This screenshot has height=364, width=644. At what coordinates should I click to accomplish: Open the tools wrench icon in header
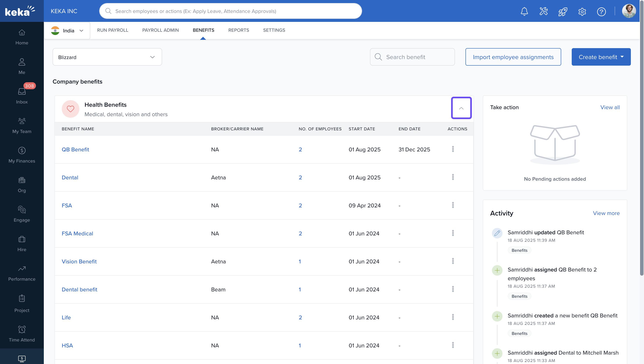[543, 12]
